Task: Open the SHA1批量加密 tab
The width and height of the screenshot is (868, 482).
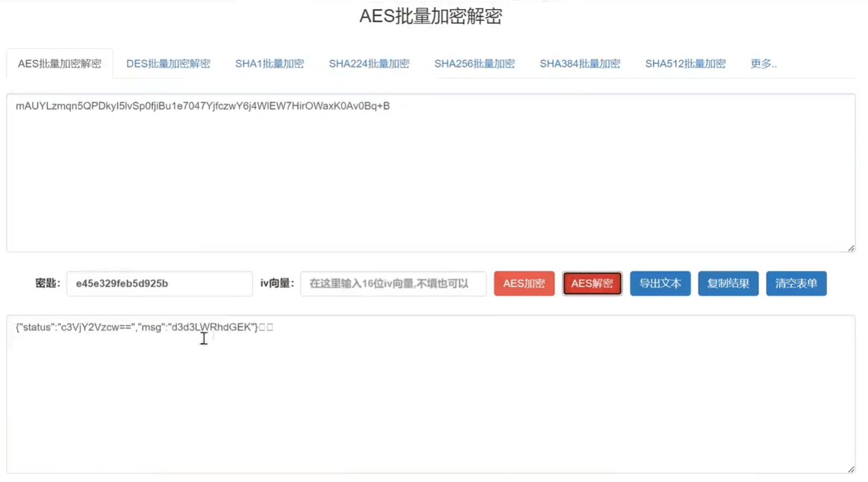Action: click(270, 64)
